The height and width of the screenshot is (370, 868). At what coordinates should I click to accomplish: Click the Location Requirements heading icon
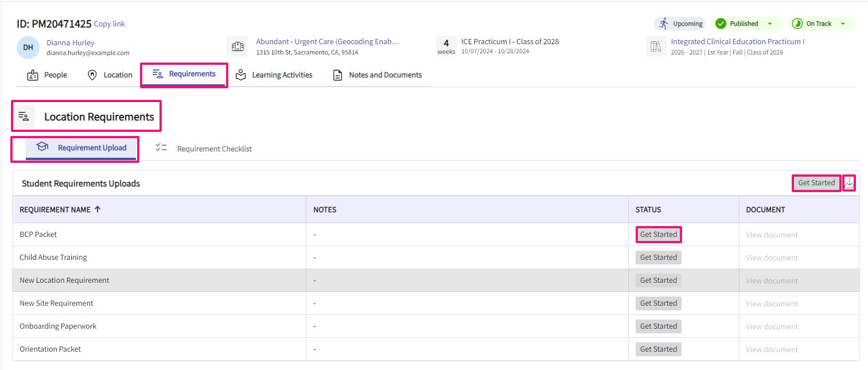[x=24, y=116]
